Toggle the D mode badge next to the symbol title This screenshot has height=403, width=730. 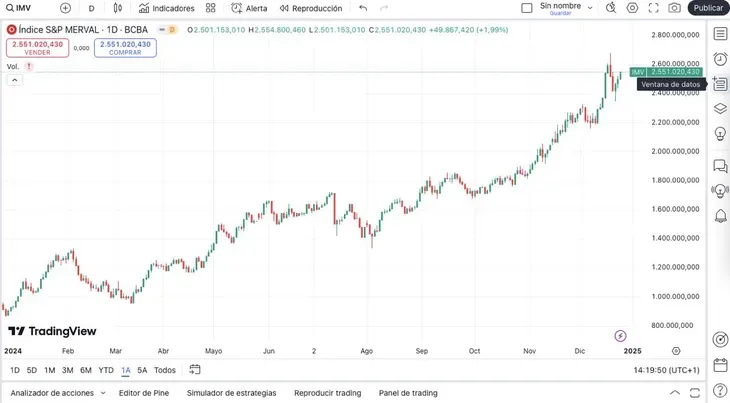(168, 30)
